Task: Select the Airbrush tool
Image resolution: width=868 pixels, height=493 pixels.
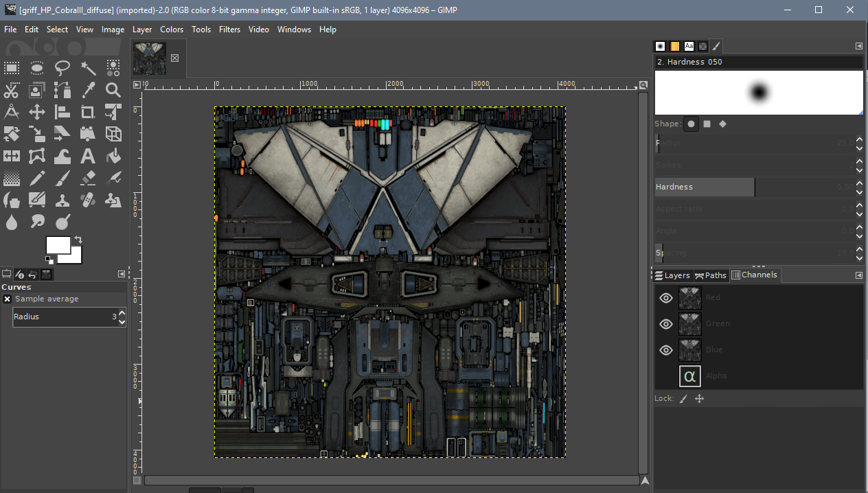Action: click(x=113, y=179)
